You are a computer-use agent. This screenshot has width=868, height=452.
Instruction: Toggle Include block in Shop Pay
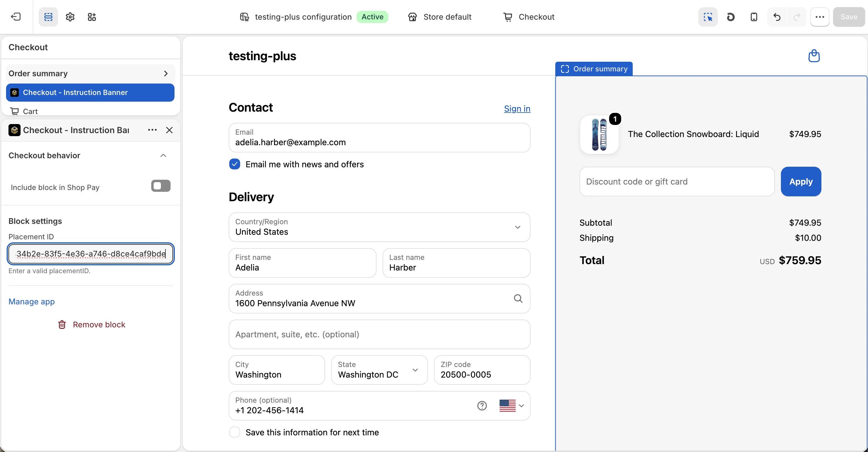[161, 186]
